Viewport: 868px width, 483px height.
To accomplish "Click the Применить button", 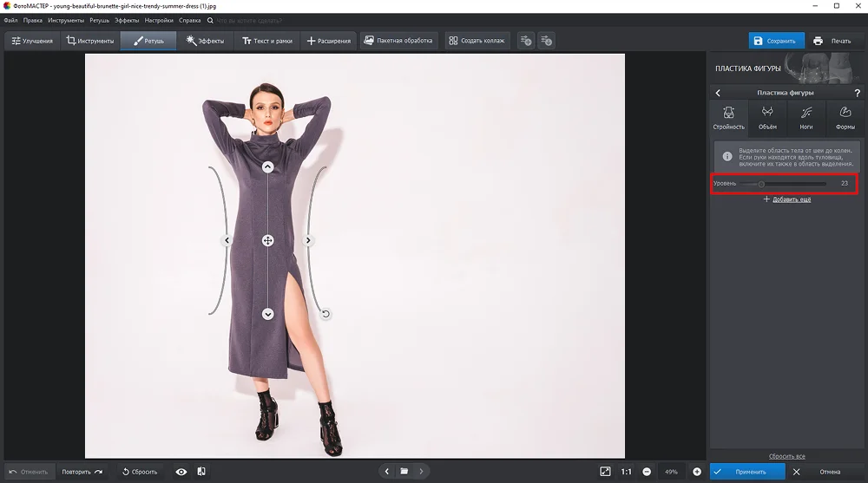I will 747,472.
